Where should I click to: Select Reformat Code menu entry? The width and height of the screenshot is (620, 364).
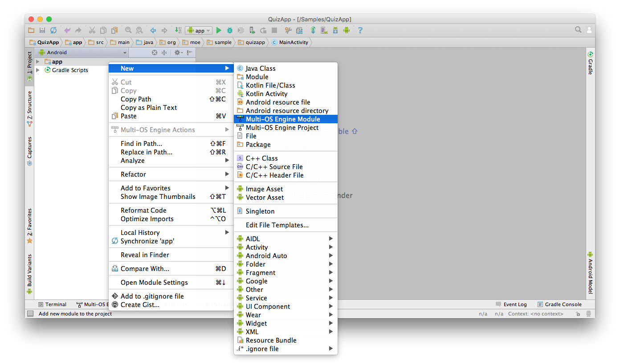(x=171, y=210)
